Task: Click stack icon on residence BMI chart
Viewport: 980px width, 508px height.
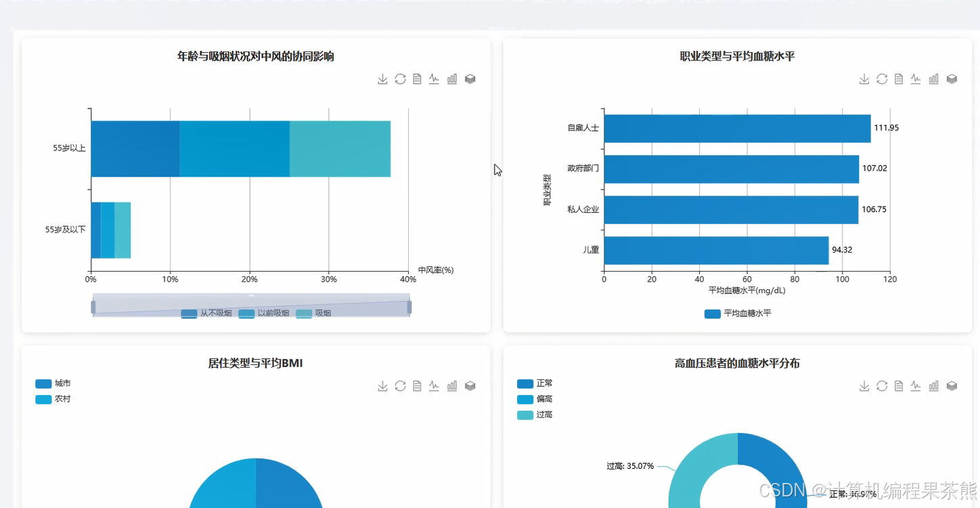Action: tap(470, 386)
